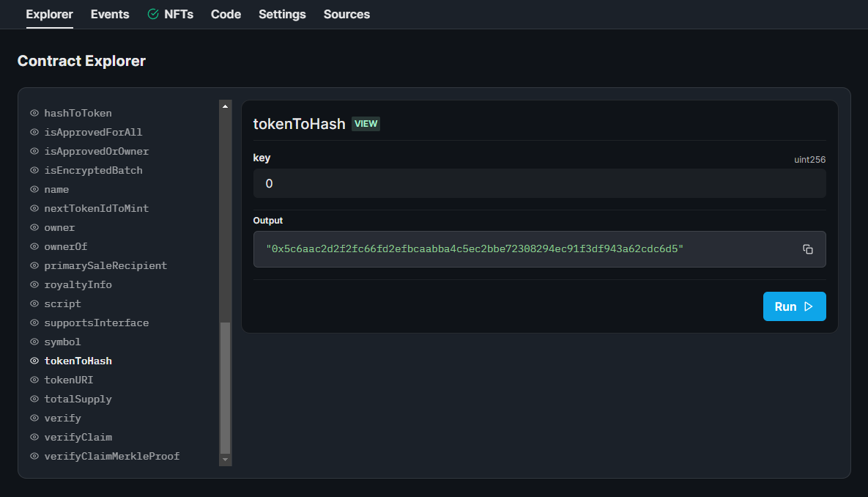Open the Sources tab

click(346, 14)
